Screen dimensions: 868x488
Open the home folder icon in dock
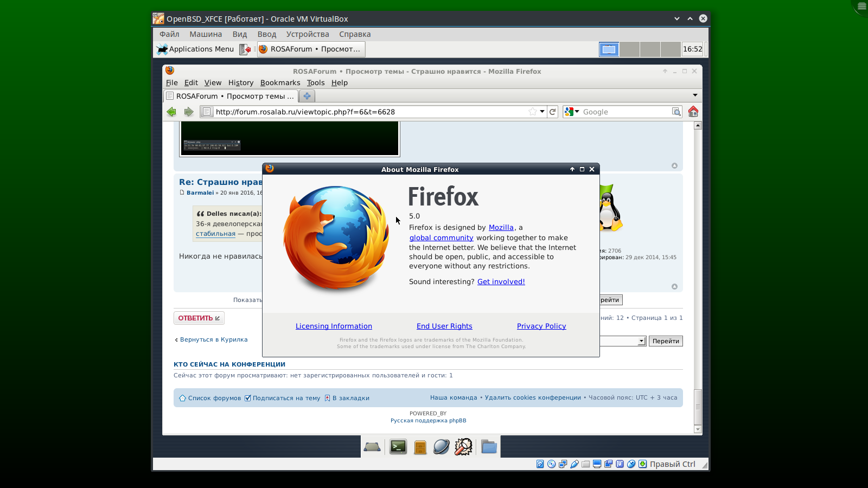[489, 447]
